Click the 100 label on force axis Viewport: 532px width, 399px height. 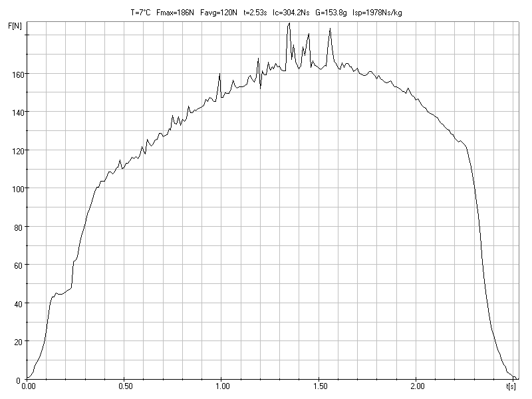[15, 189]
